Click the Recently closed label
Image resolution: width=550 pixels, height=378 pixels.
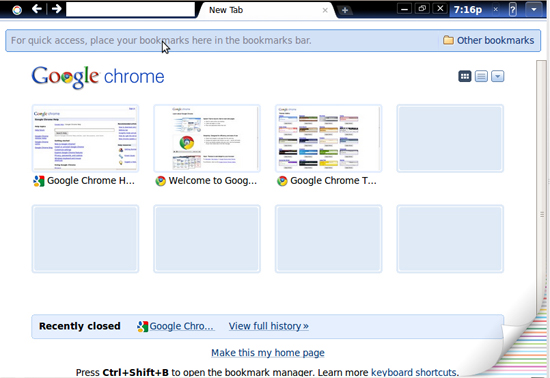tap(80, 326)
